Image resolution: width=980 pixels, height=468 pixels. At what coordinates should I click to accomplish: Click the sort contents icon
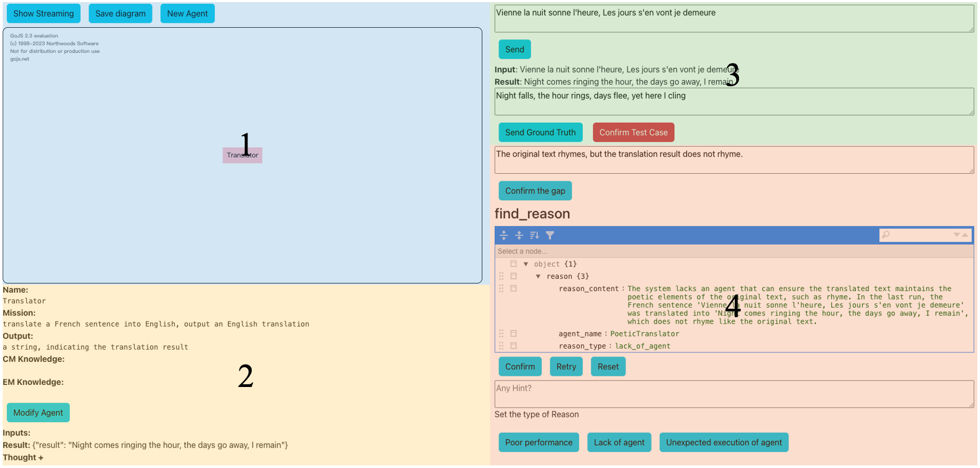(534, 235)
